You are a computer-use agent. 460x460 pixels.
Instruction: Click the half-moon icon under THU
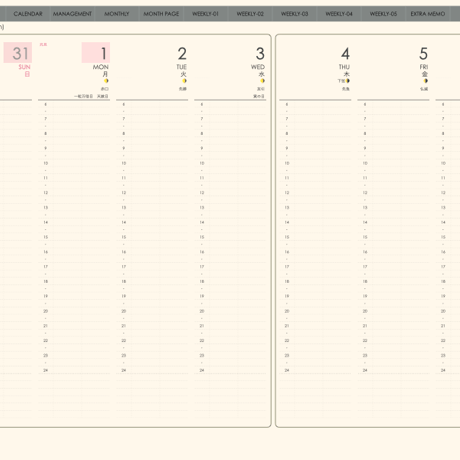click(x=348, y=81)
